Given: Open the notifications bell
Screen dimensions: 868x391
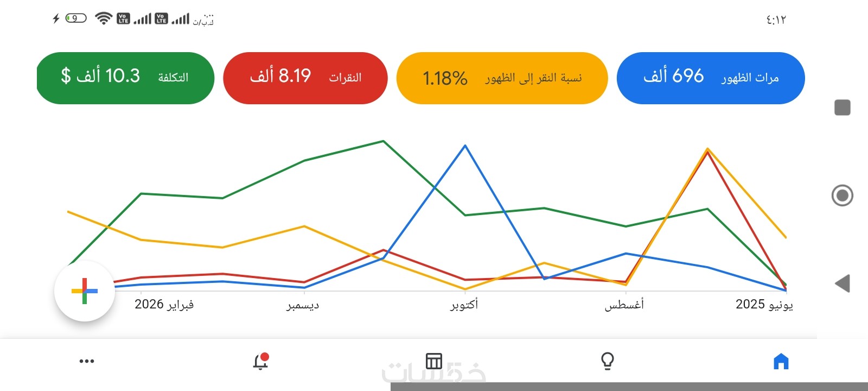Looking at the screenshot, I should click(260, 361).
